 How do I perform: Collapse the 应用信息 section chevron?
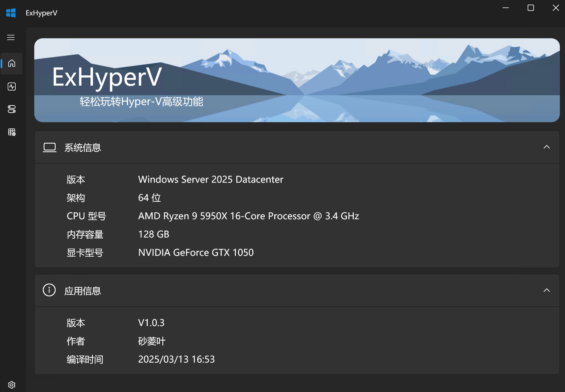[x=547, y=290]
